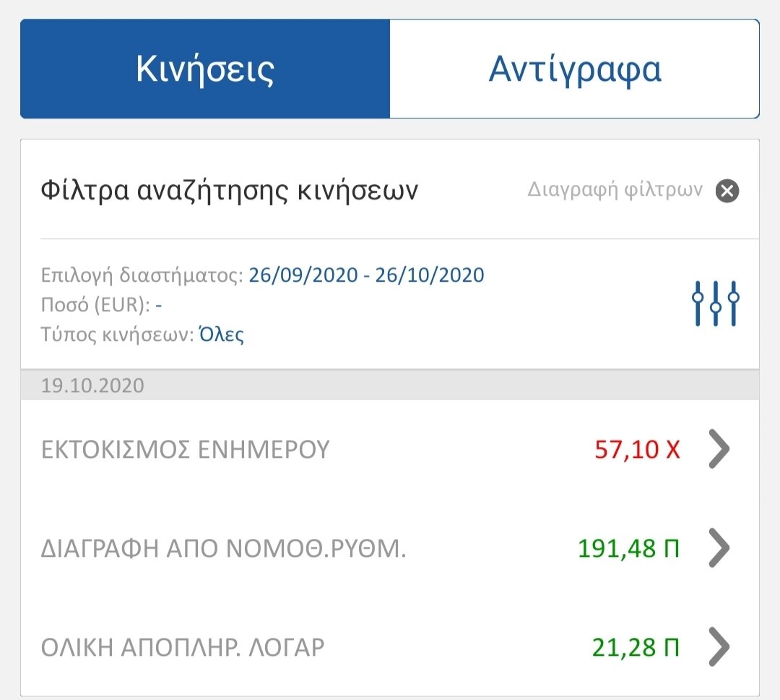Expand the ΟΛΙΚΗ ΑΠΟΠΛΗΡ. ΛΟΓΑΡ chevron arrow
This screenshot has height=700, width=780.
tap(719, 647)
